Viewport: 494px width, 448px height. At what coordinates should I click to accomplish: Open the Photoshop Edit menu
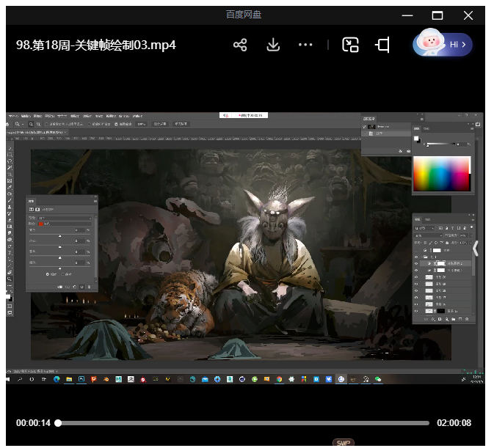[x=26, y=116]
